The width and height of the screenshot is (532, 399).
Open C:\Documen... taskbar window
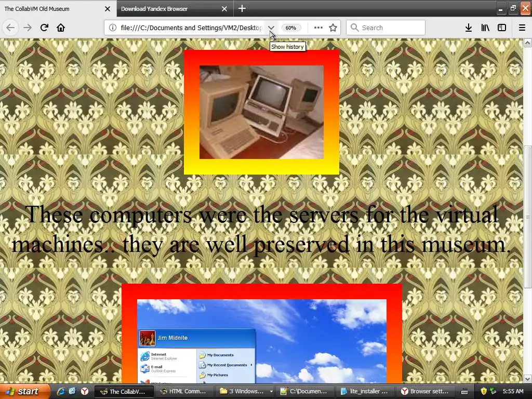point(303,392)
